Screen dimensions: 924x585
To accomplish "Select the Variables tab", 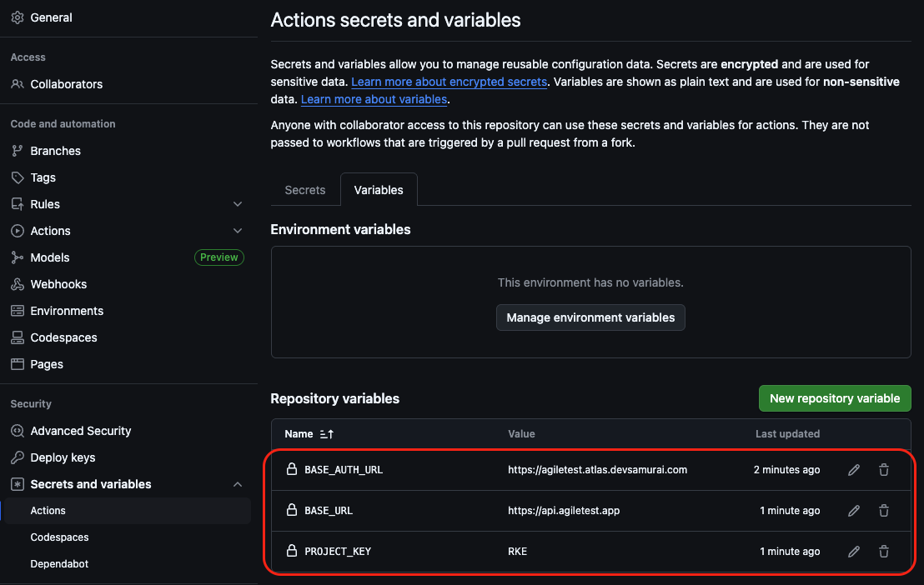I will 379,190.
